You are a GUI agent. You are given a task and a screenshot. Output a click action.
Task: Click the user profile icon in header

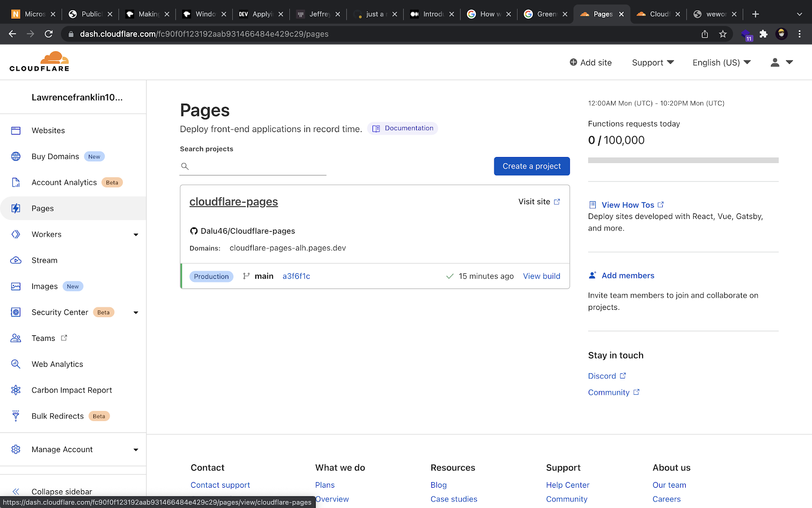[775, 62]
